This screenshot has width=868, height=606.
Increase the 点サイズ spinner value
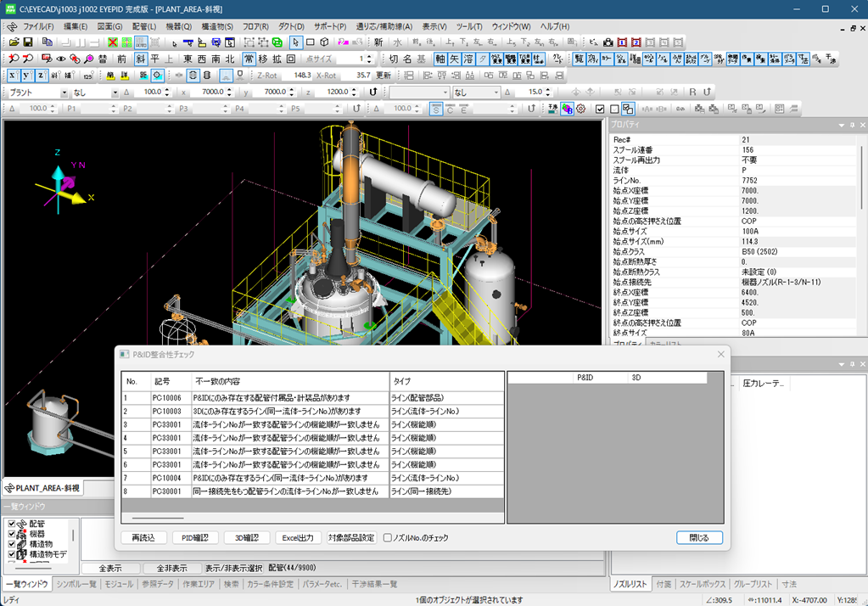(369, 57)
